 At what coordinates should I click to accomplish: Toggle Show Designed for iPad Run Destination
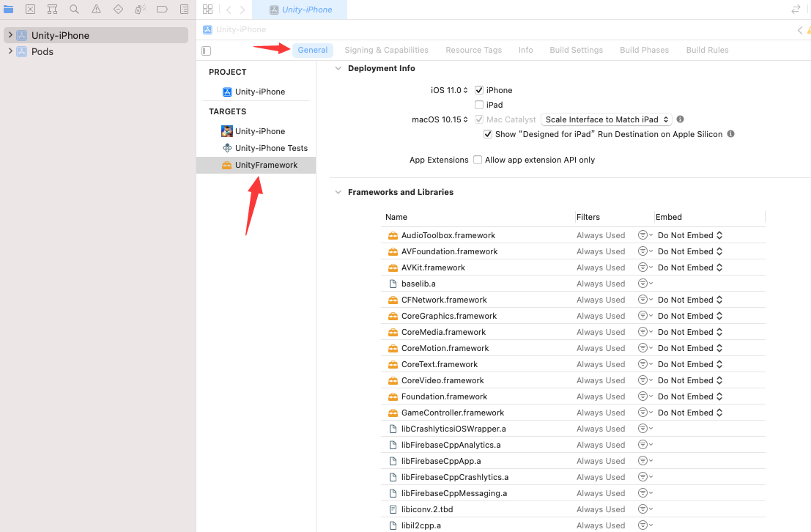(488, 134)
